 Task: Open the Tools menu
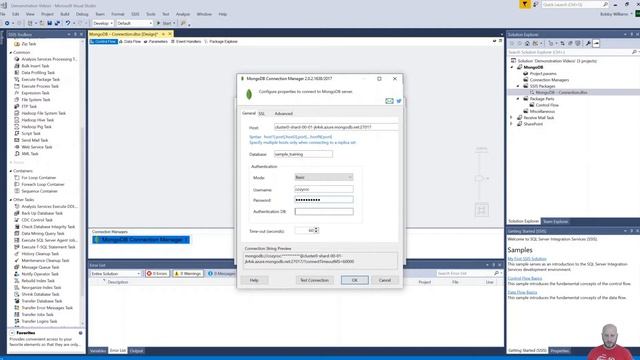click(x=151, y=14)
